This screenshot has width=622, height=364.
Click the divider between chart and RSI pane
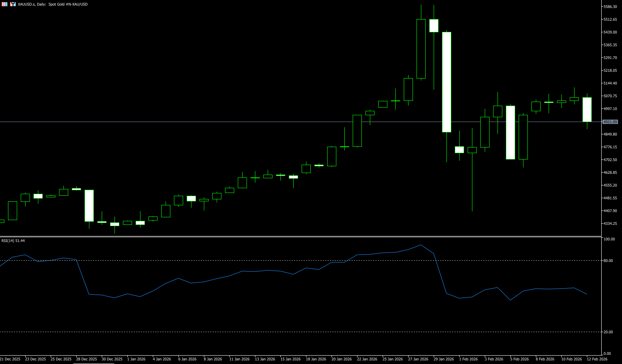tap(299, 237)
